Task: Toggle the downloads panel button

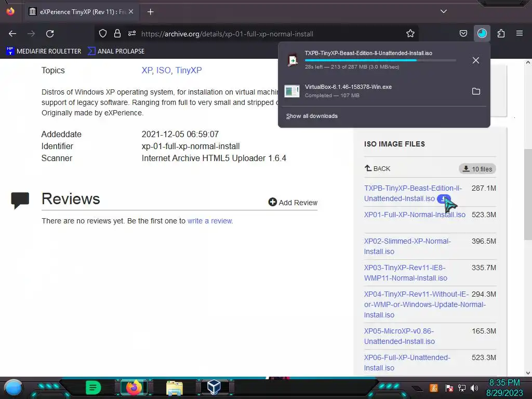Action: tap(482, 33)
